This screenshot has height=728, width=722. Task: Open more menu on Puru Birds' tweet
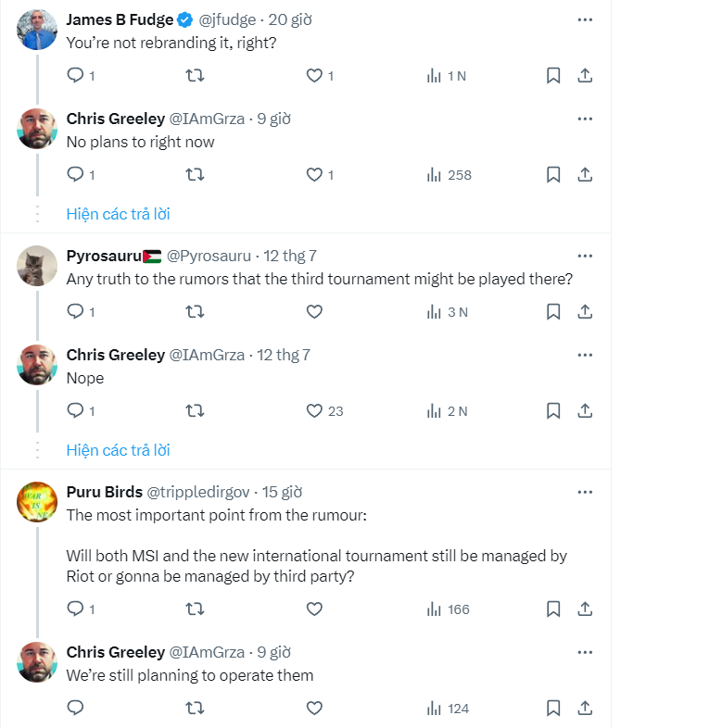(x=585, y=492)
